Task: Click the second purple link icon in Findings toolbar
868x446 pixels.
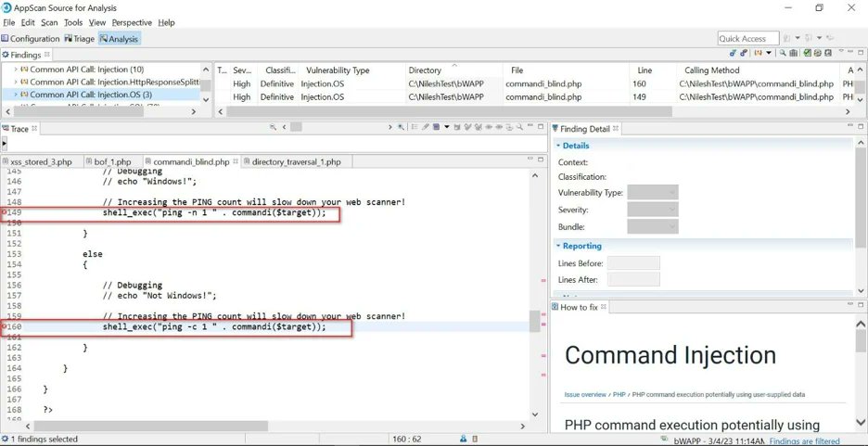Action: pyautogui.click(x=744, y=53)
